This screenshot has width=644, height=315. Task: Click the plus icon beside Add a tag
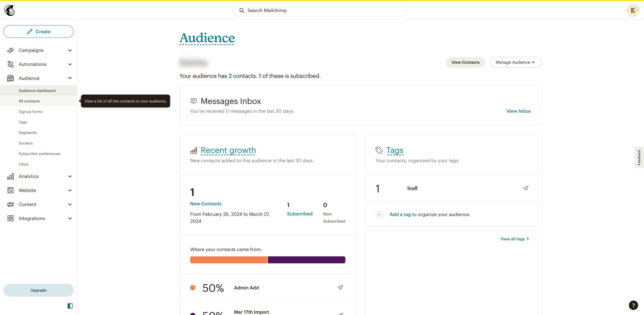[x=379, y=214]
